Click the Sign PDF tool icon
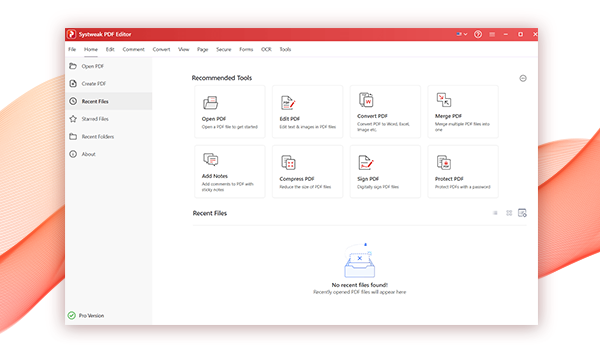This screenshot has height=360, width=600. tap(366, 162)
